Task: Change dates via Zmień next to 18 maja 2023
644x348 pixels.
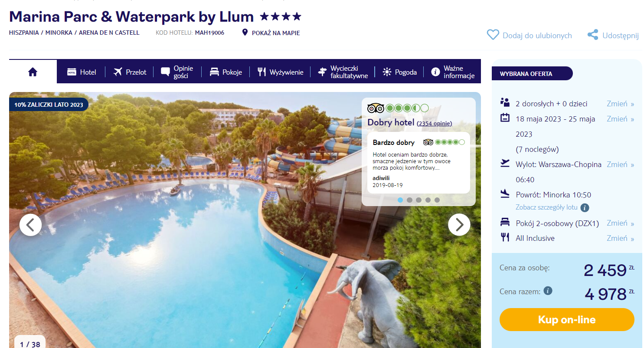Action: 620,119
